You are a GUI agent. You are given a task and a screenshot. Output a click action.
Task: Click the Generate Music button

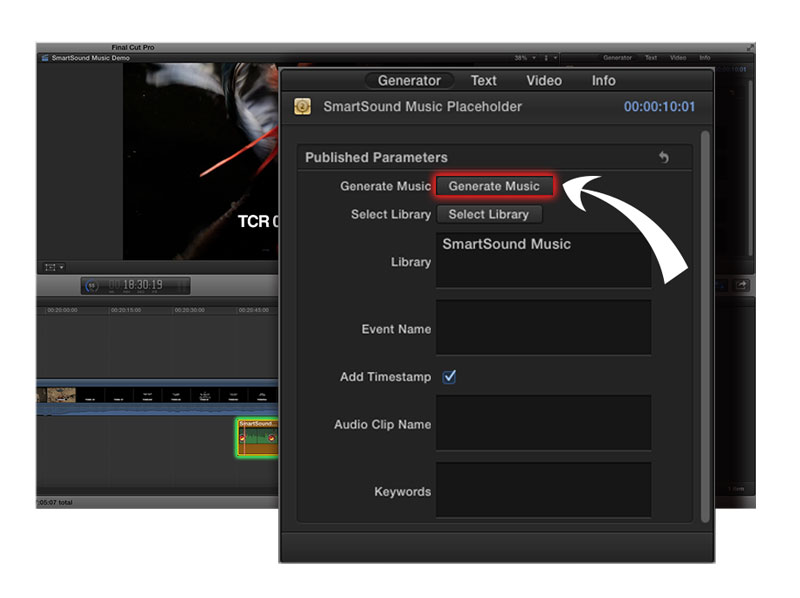[x=494, y=186]
